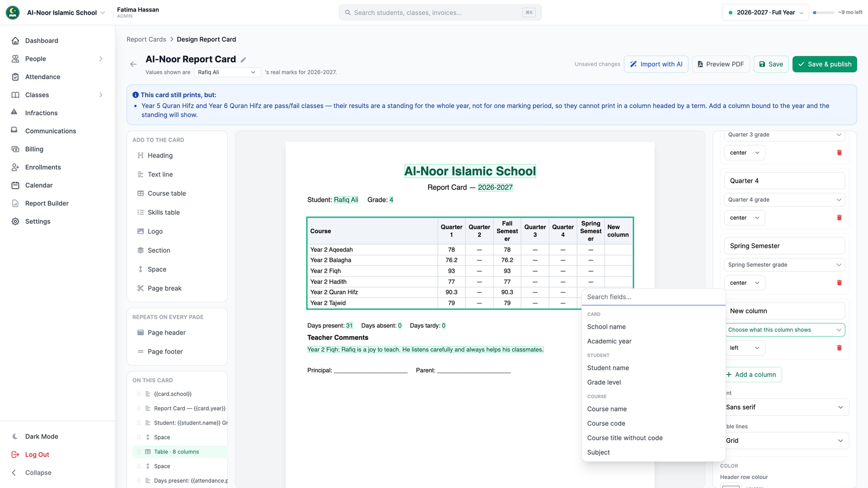The height and width of the screenshot is (488, 868).
Task: Open the Sans serif font dropdown
Action: coord(784,407)
